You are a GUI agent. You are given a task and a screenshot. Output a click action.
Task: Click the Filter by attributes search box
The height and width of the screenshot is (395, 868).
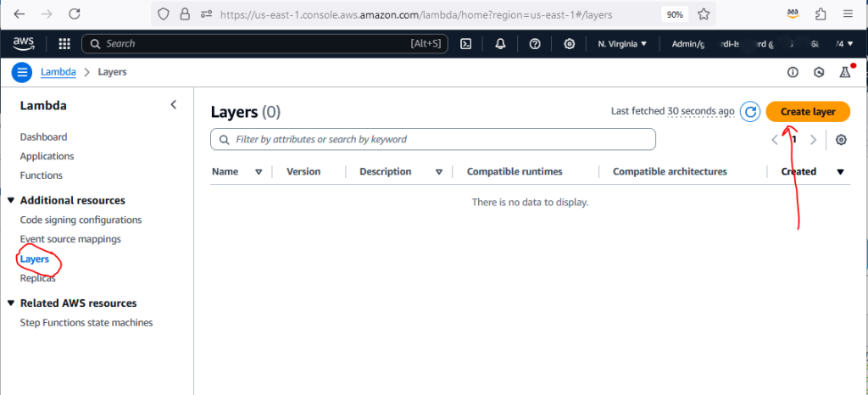point(433,139)
